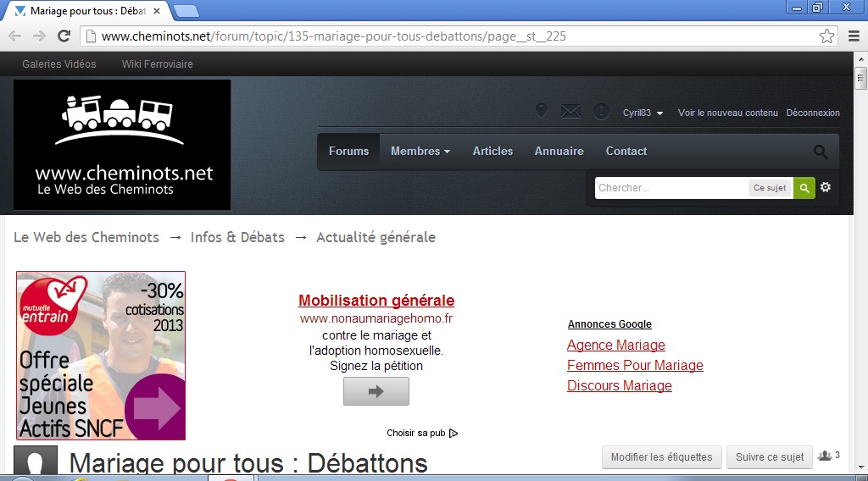The image size is (868, 481).
Task: Click the ad's arrow button under petition text
Action: [376, 391]
